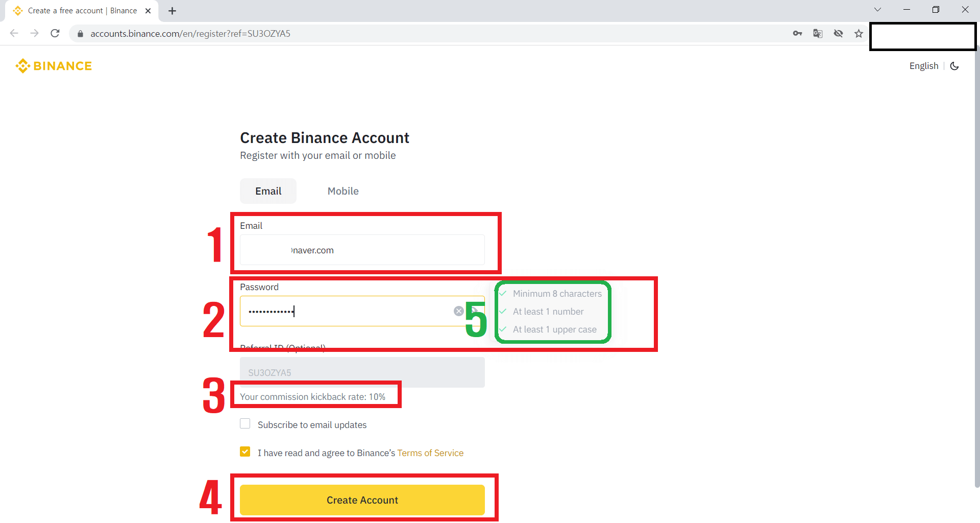Click 'Minimum 8 characters' requirement text
This screenshot has height=523, width=980.
pyautogui.click(x=557, y=294)
